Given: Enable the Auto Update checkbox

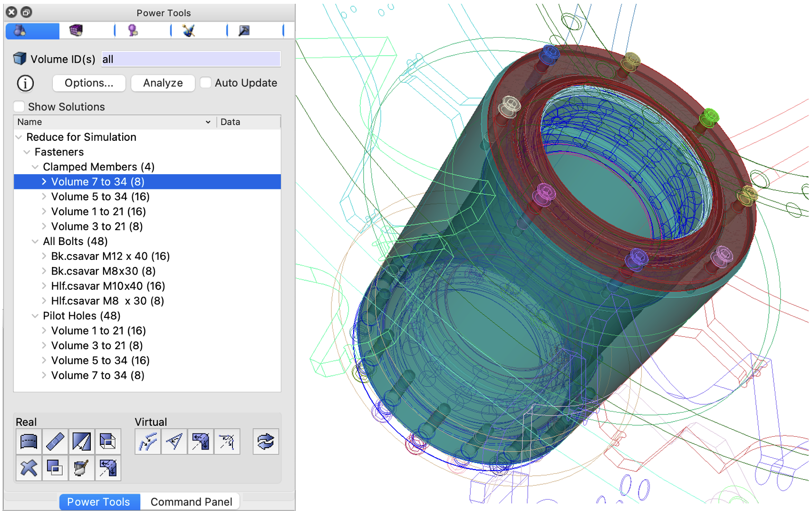Looking at the screenshot, I should (x=205, y=82).
